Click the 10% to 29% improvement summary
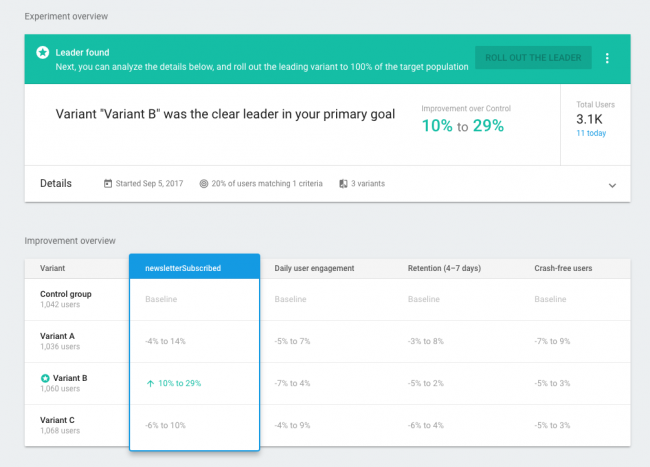650x467 pixels. [x=462, y=126]
